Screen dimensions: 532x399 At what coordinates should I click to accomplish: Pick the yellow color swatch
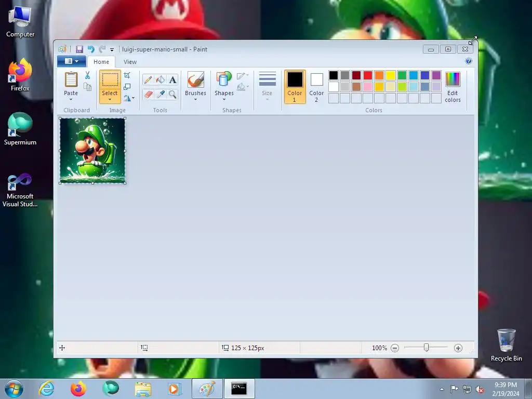[x=391, y=75]
